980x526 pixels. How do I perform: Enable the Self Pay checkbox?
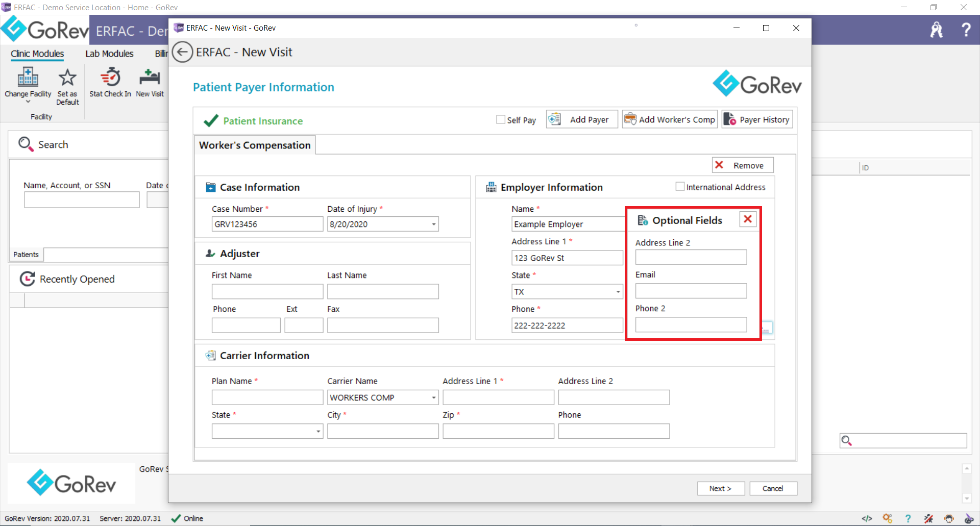click(x=501, y=119)
